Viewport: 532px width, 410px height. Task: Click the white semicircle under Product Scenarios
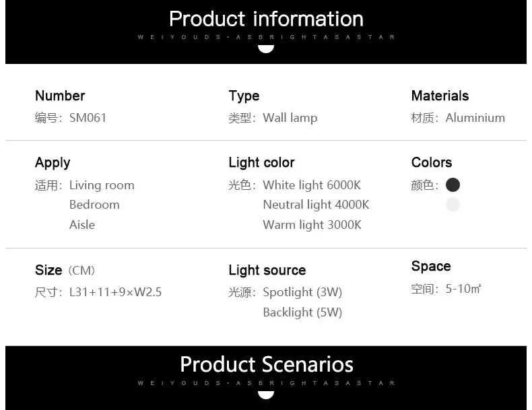pos(266,393)
